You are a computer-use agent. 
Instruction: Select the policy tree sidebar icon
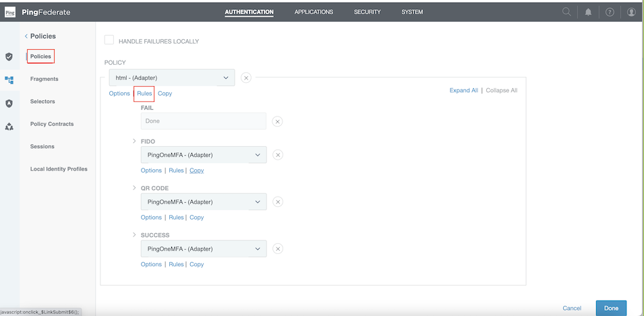coord(9,80)
